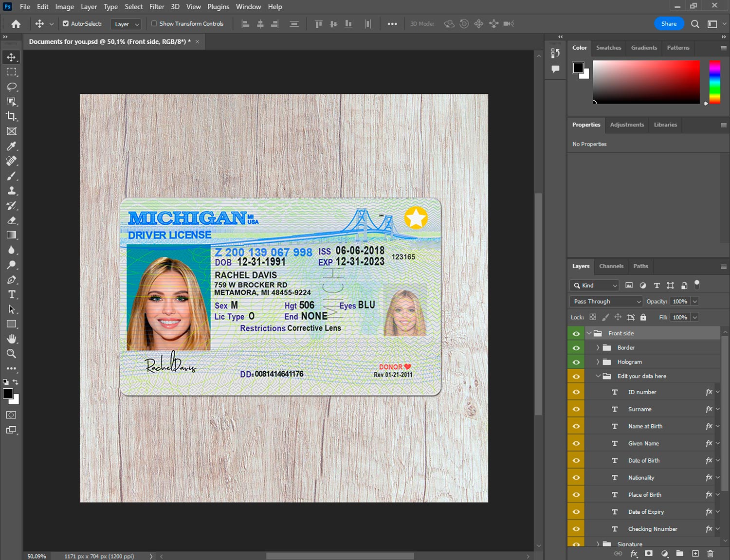This screenshot has width=730, height=560.
Task: Click the layer Opacity value field
Action: click(x=679, y=302)
